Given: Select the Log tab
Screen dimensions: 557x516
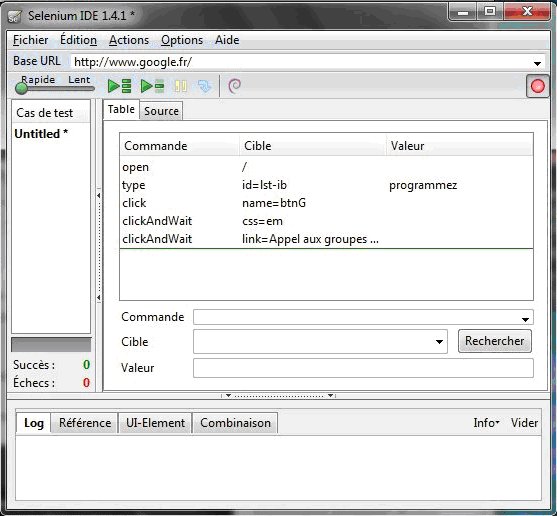Looking at the screenshot, I should pyautogui.click(x=34, y=423).
